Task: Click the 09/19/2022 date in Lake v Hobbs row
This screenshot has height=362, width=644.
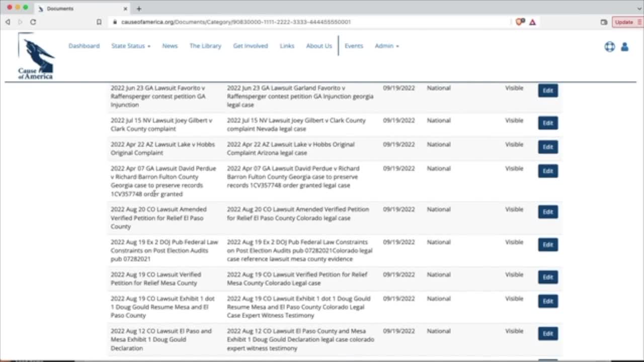Action: [399, 144]
